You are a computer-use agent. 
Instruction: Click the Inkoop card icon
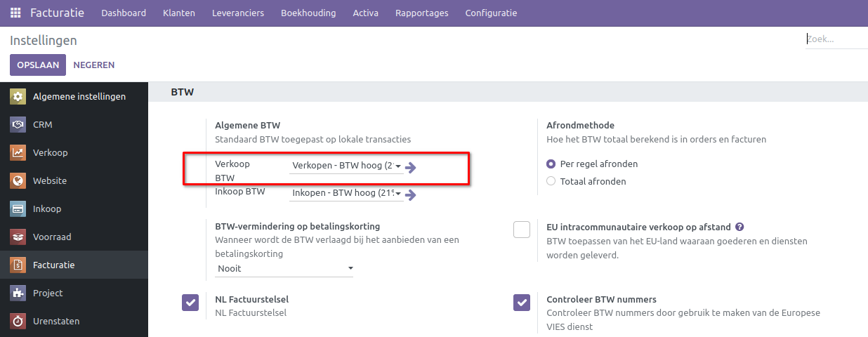[x=18, y=209]
